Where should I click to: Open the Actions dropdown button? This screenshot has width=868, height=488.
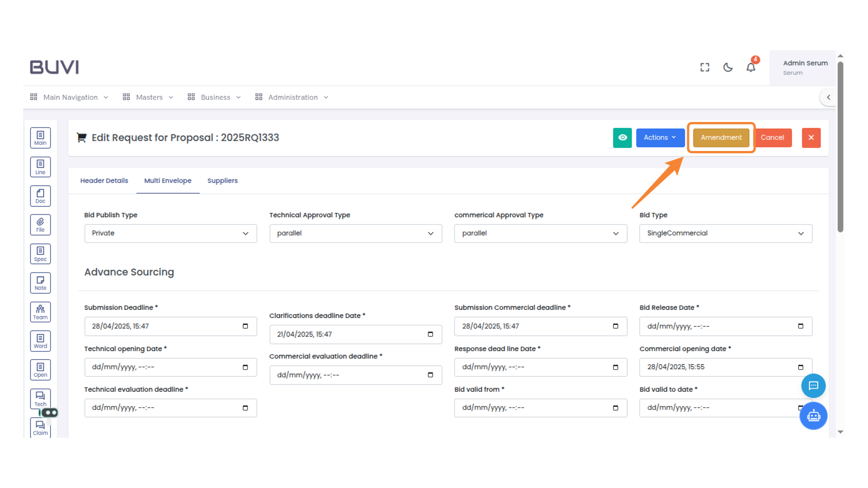(x=660, y=138)
